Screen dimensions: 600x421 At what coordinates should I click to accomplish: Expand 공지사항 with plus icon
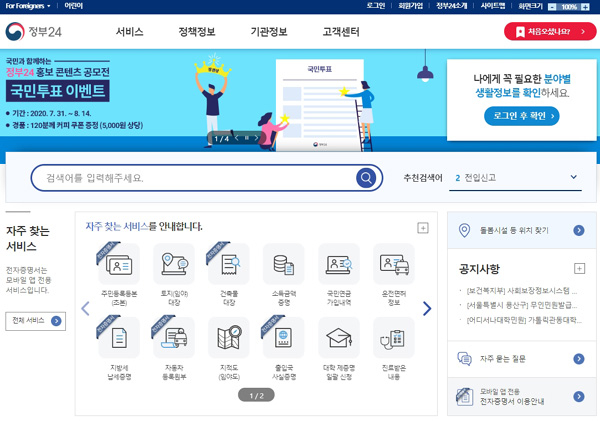pyautogui.click(x=579, y=269)
